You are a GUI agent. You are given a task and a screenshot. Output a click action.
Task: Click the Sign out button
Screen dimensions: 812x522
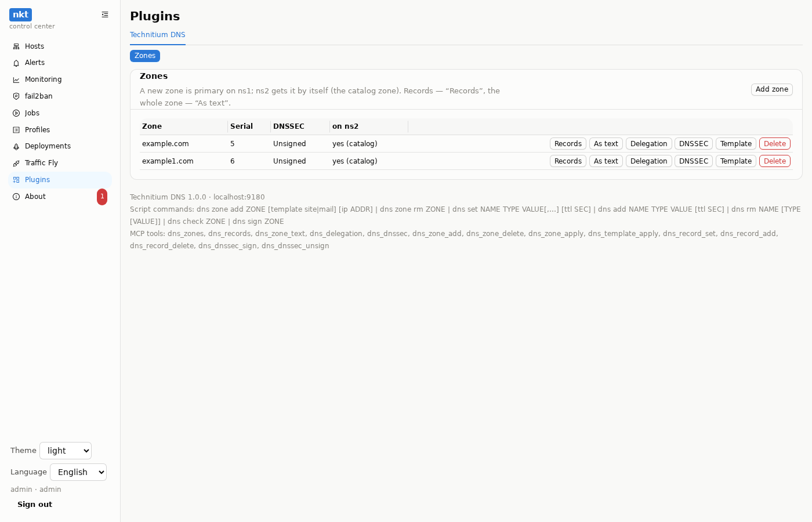click(x=35, y=505)
